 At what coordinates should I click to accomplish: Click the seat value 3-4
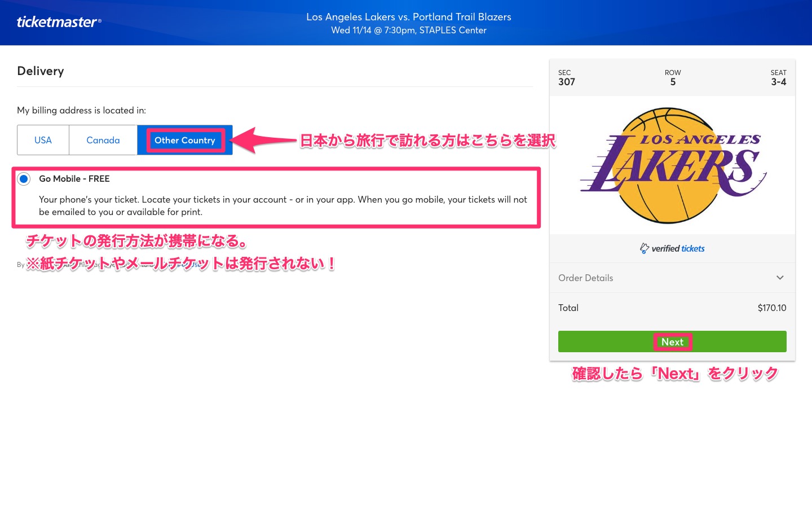tap(779, 82)
